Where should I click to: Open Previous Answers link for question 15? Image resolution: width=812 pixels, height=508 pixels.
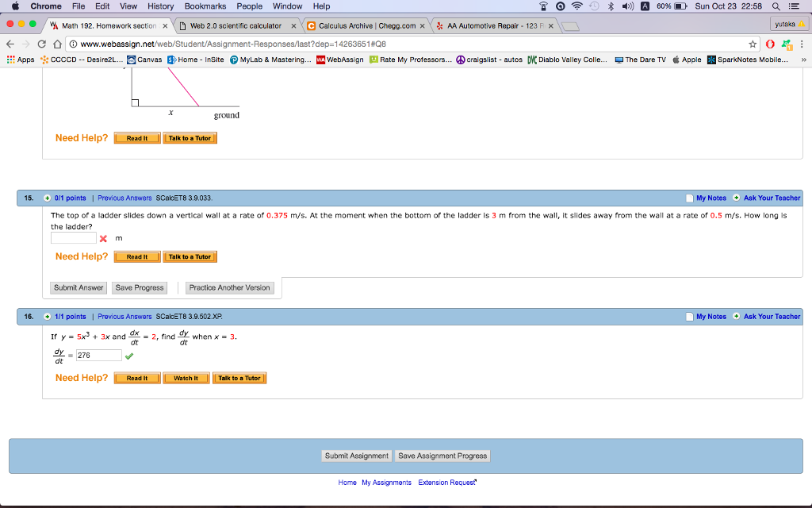(x=124, y=198)
